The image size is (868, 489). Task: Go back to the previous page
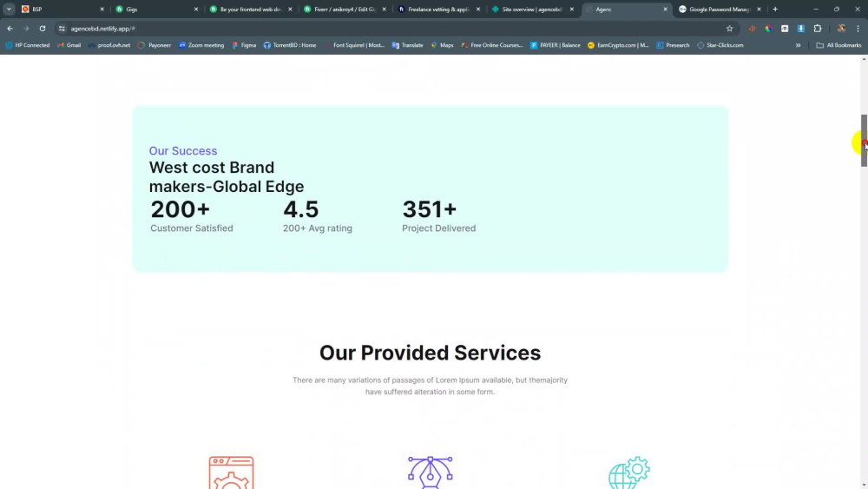10,29
